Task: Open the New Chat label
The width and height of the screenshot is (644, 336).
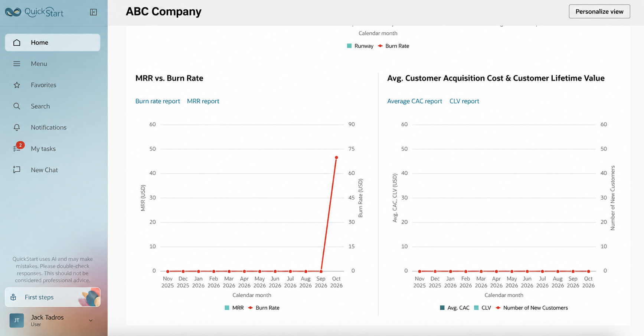Action: tap(44, 170)
